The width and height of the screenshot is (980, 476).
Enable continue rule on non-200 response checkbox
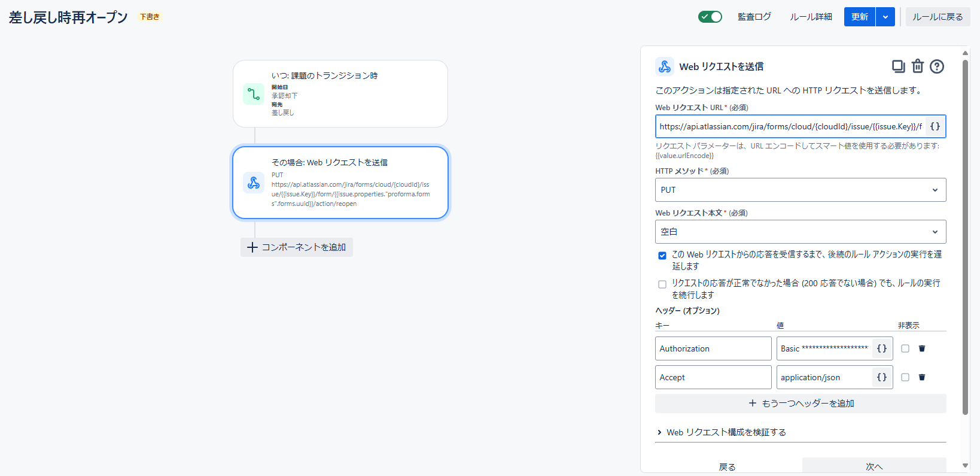(662, 284)
